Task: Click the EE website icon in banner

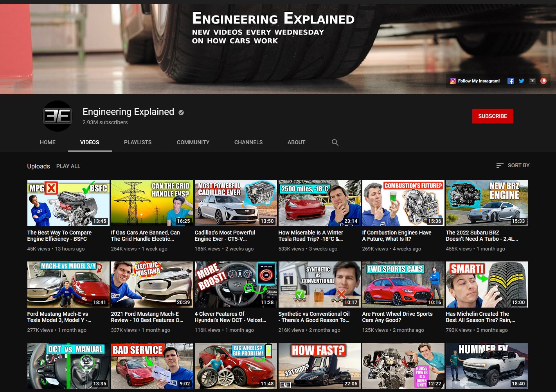Action: (x=532, y=81)
